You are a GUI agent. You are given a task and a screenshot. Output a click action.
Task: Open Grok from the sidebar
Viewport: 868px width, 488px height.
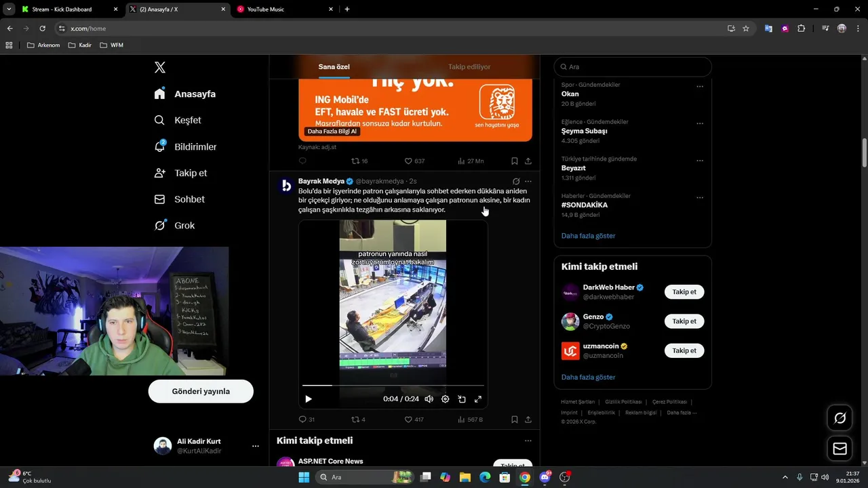[x=174, y=226]
